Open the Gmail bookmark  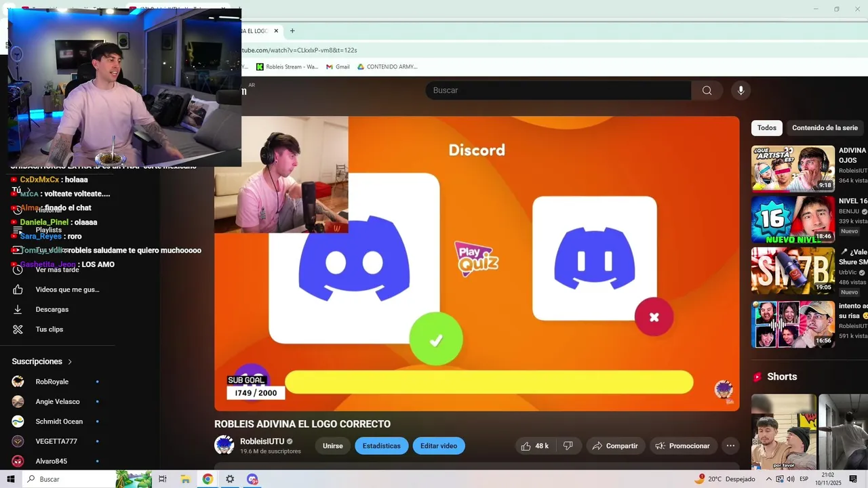pyautogui.click(x=338, y=66)
